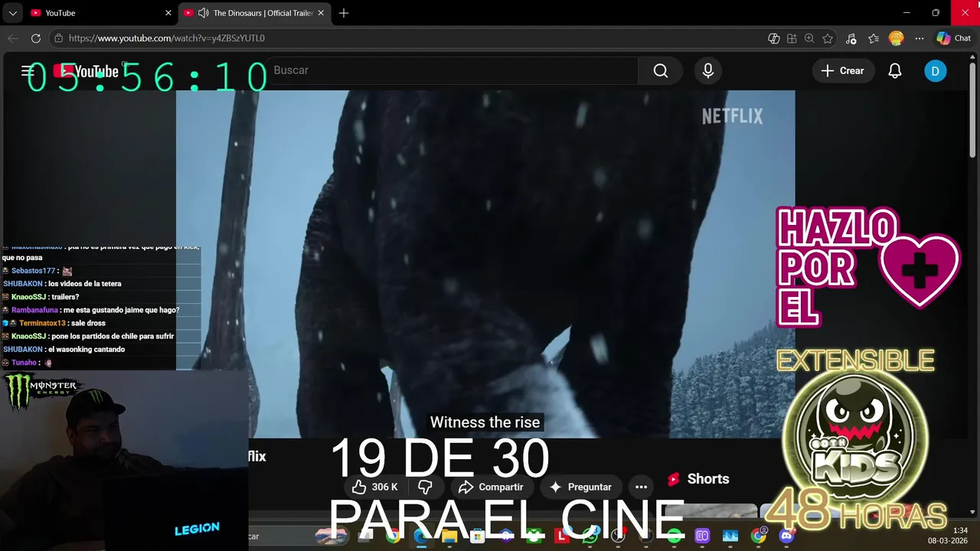This screenshot has width=980, height=551.
Task: Open Microsoft Store on the taskbar
Action: (x=478, y=536)
